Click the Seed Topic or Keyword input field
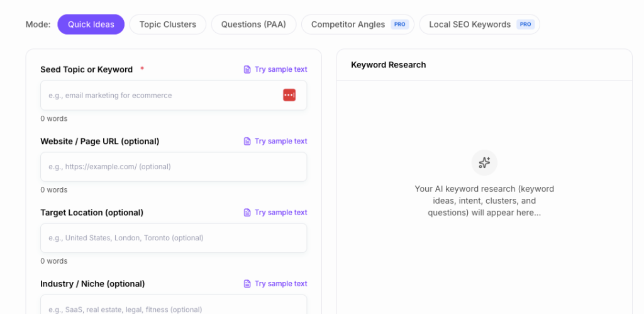 (174, 96)
